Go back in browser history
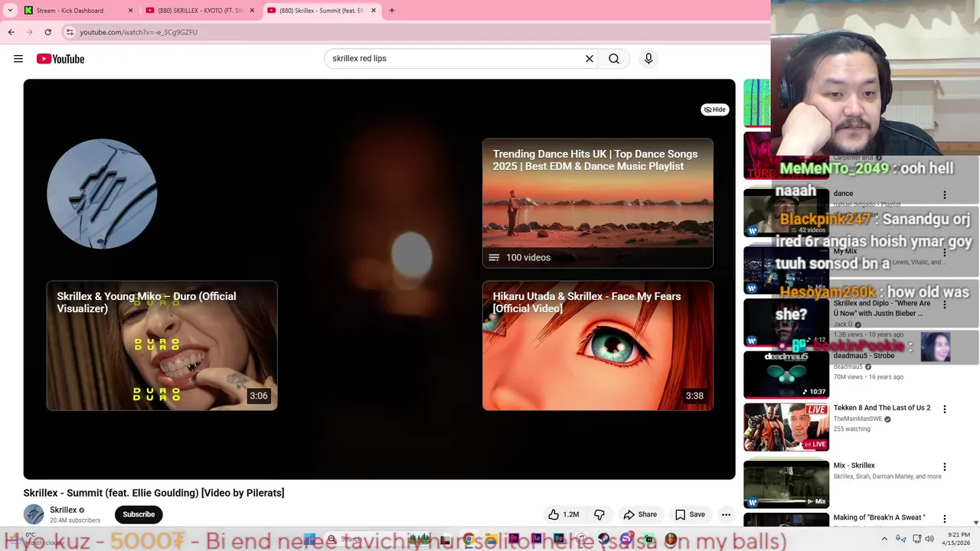The height and width of the screenshot is (551, 980). (11, 32)
